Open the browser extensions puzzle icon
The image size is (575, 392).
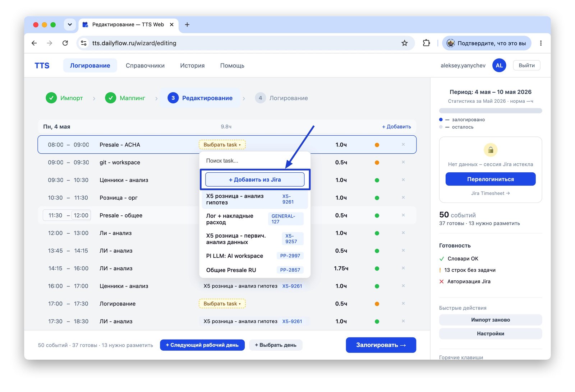(426, 43)
